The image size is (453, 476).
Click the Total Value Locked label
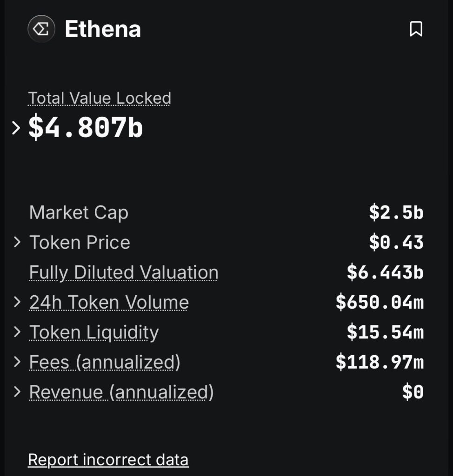[x=100, y=98]
